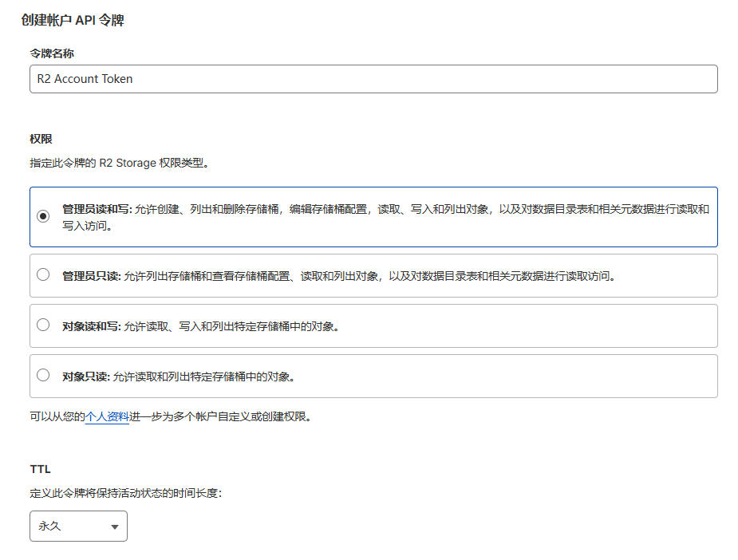Open the 个人资料 link
The height and width of the screenshot is (560, 738).
[107, 416]
